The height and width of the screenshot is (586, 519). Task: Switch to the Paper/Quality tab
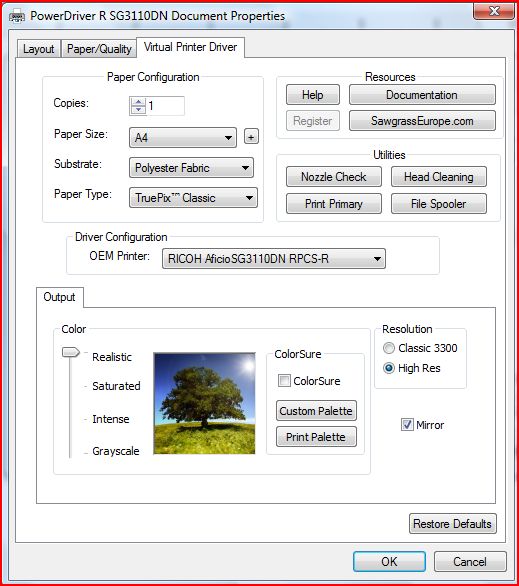[x=99, y=49]
